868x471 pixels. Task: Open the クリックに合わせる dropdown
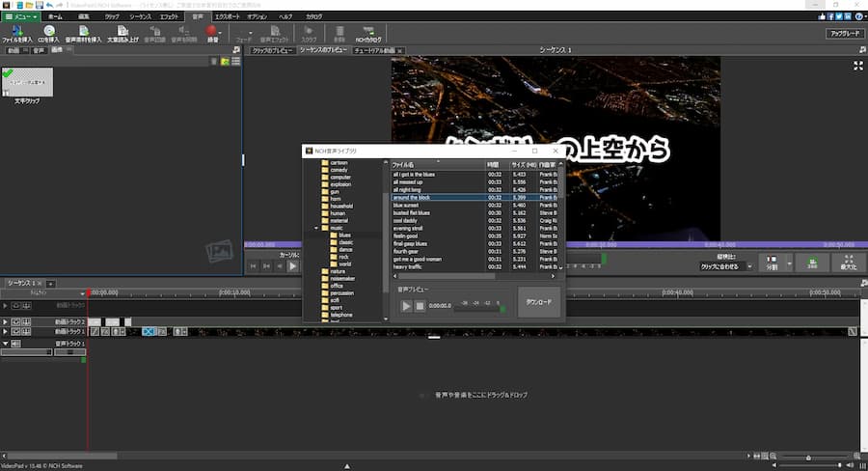point(723,265)
